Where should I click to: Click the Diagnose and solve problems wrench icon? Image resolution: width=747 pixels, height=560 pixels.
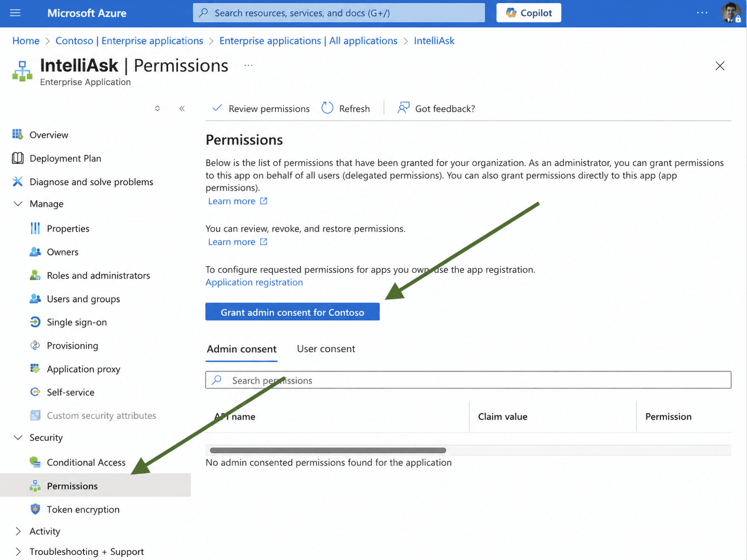point(18,182)
